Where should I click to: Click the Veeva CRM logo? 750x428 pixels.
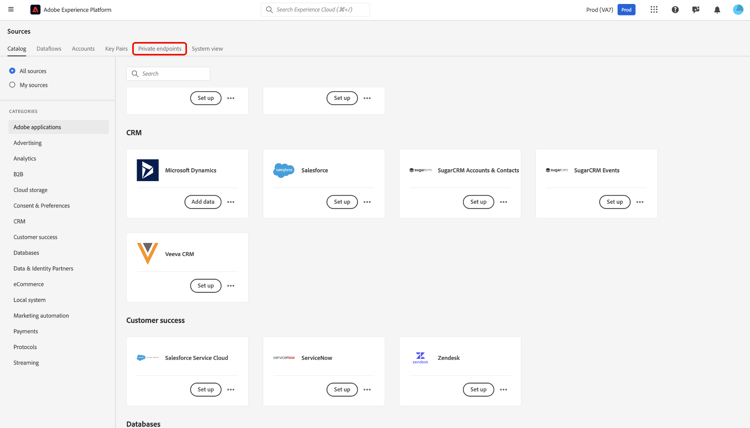point(148,254)
